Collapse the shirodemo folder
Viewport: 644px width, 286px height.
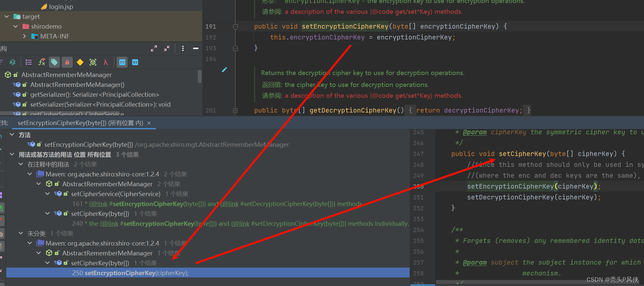point(15,26)
